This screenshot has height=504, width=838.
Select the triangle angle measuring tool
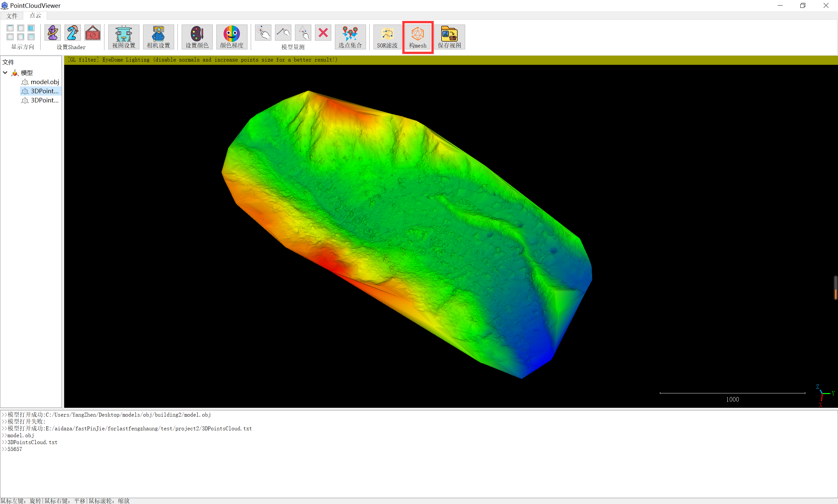tap(303, 33)
